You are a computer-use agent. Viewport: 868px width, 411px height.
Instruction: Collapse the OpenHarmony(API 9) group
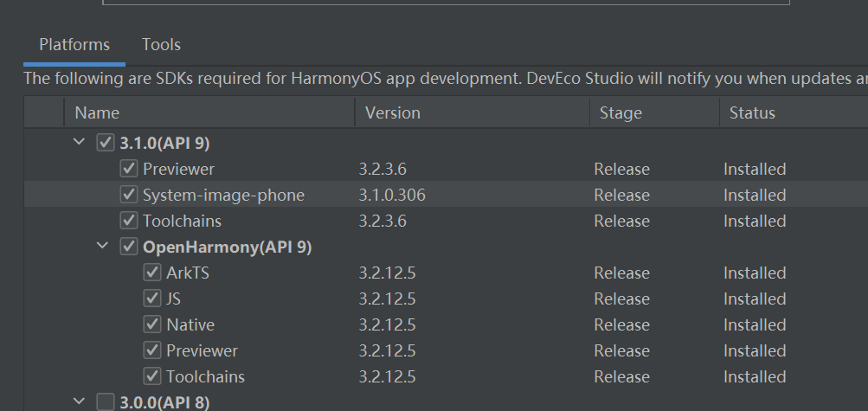pos(103,246)
